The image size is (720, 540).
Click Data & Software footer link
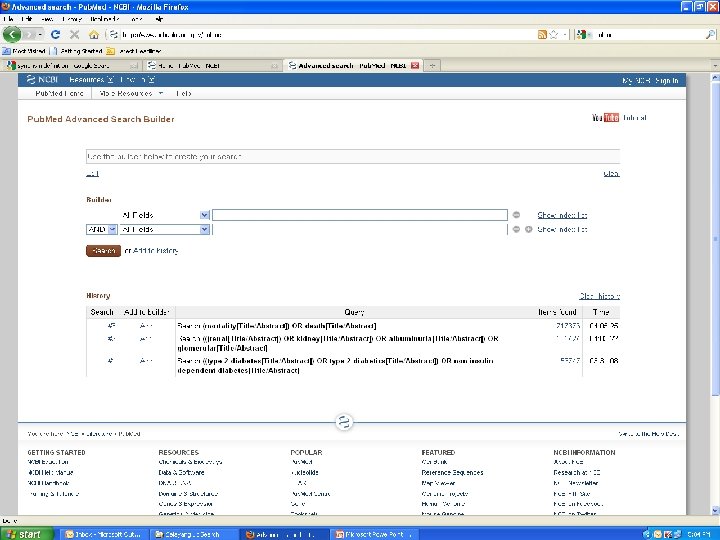point(181,472)
